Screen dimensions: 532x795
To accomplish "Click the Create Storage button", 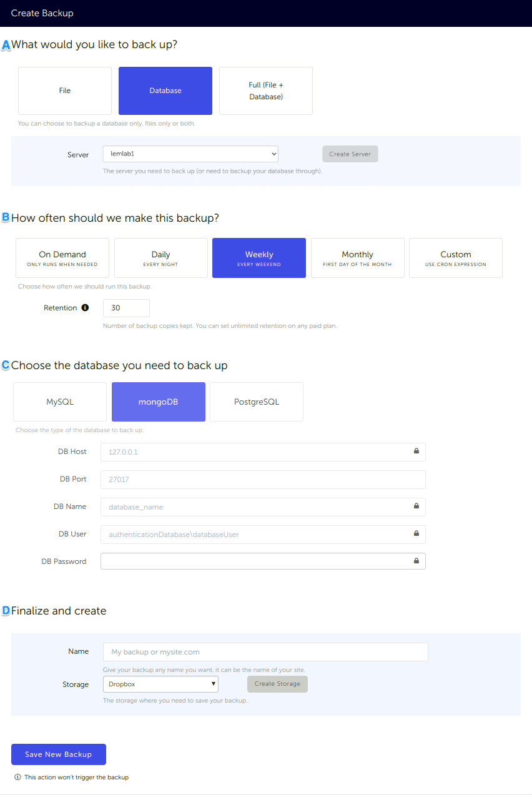I will [x=277, y=684].
